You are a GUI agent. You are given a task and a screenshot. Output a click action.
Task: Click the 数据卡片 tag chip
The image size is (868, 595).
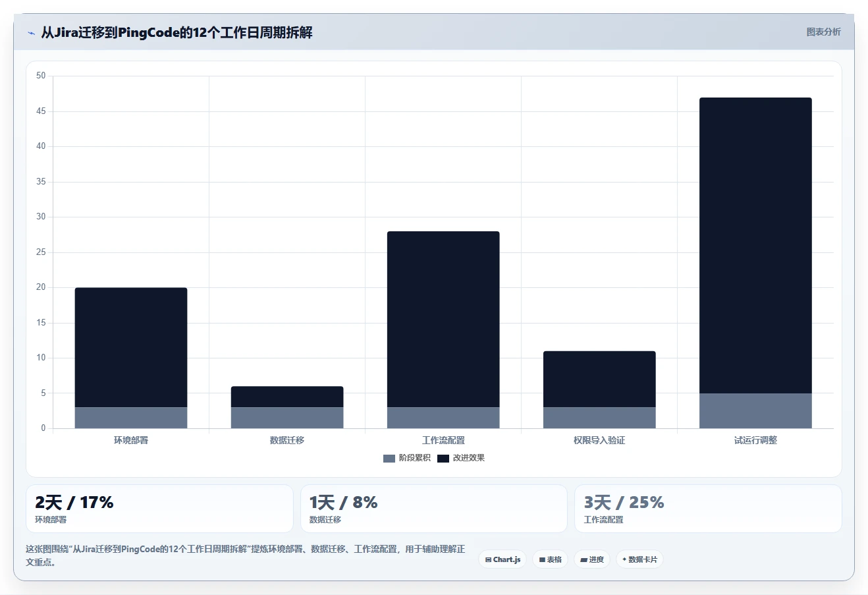pyautogui.click(x=639, y=559)
